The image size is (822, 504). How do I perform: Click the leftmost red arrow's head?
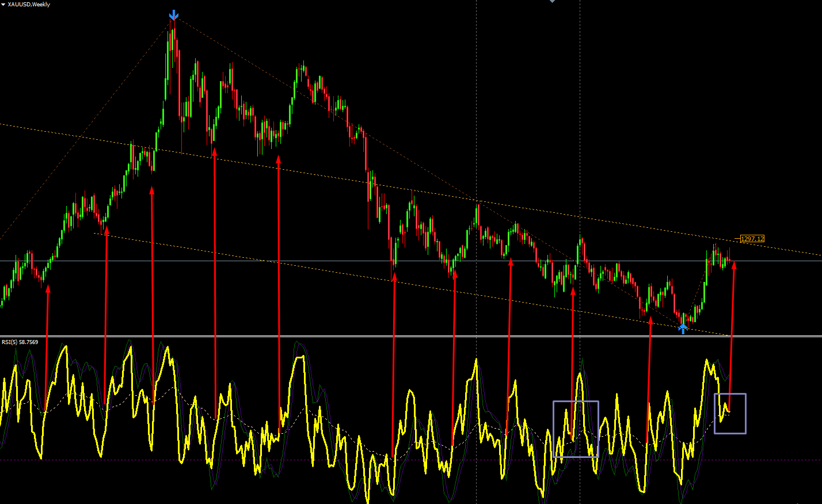click(x=48, y=289)
